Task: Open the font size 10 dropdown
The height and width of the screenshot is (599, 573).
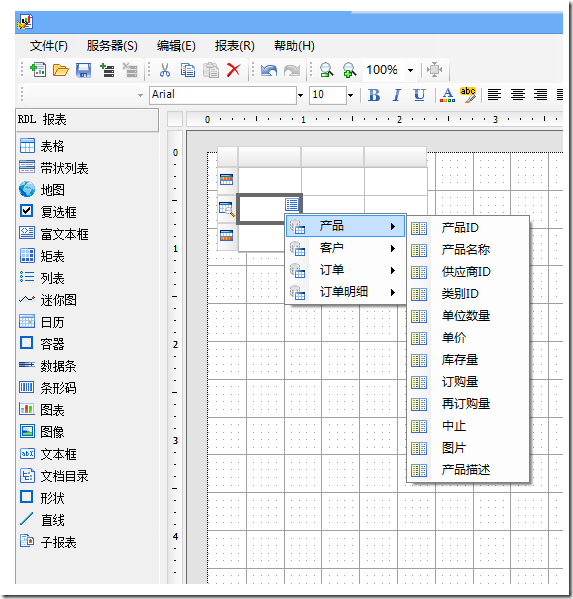Action: 350,95
